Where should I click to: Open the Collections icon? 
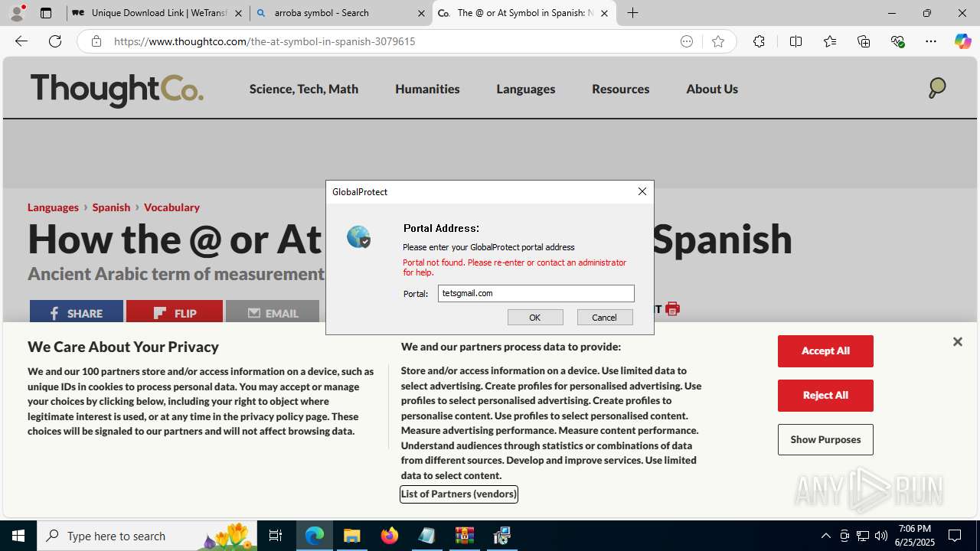pyautogui.click(x=864, y=41)
